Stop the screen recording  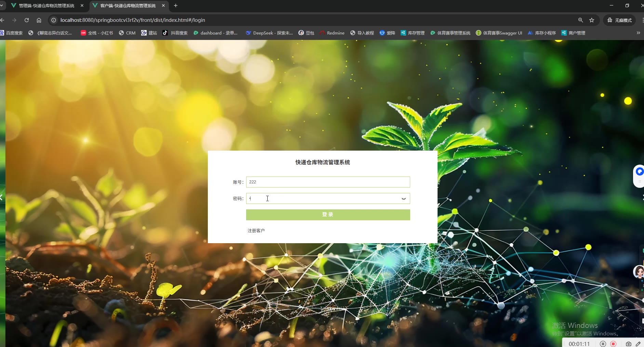pos(613,344)
